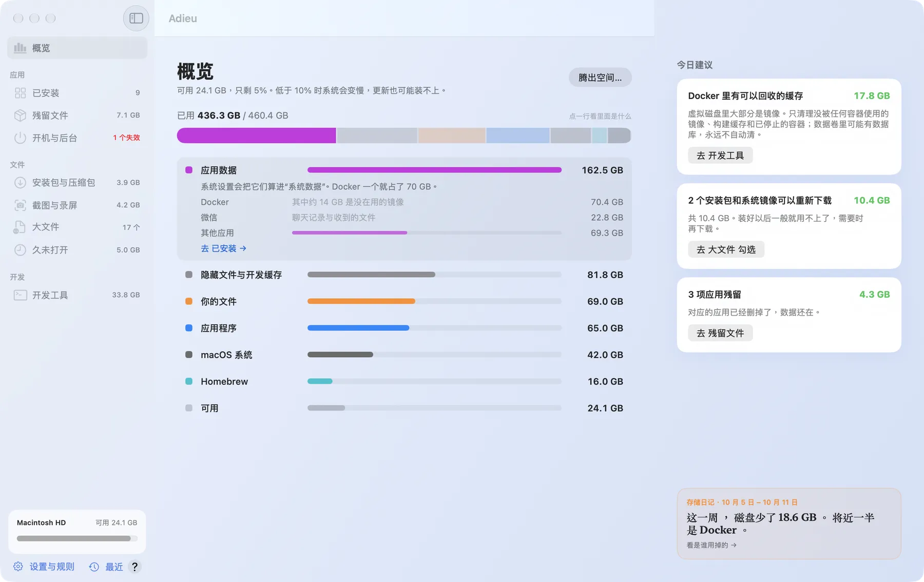This screenshot has width=924, height=582.
Task: Click the 可用 24.1 GB row
Action: (x=404, y=409)
